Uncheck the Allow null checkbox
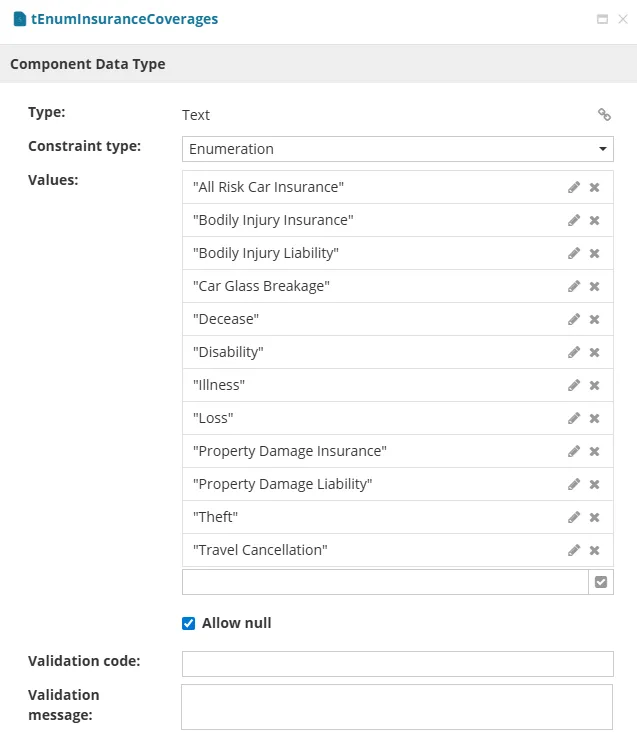The height and width of the screenshot is (738, 637). pyautogui.click(x=189, y=623)
